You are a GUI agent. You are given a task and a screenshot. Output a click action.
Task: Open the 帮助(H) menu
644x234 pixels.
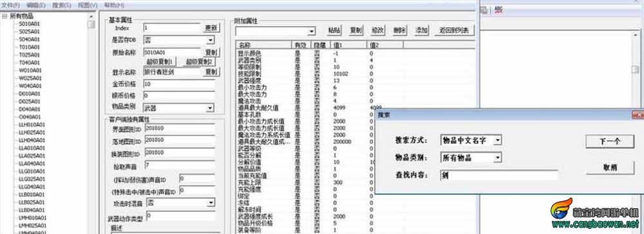114,5
